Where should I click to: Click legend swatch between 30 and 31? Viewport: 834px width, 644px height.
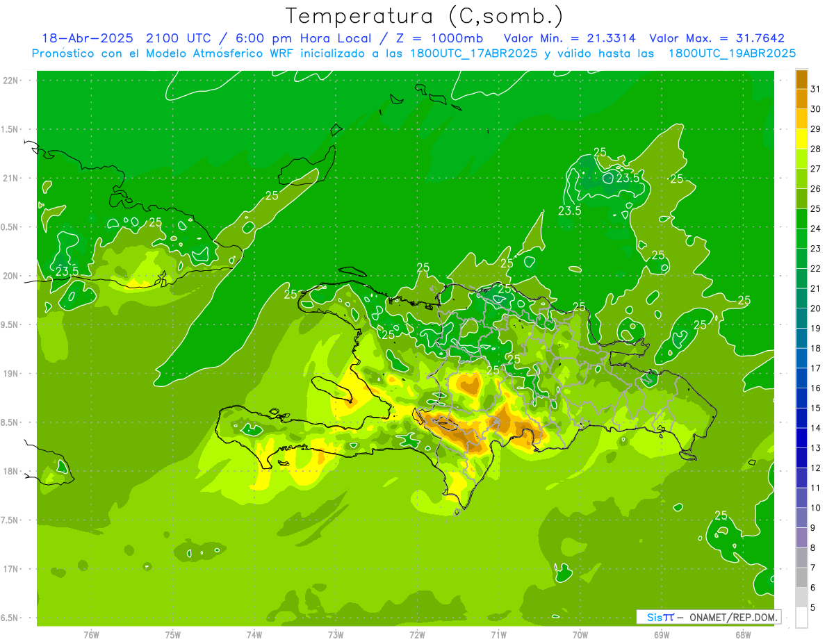(801, 99)
